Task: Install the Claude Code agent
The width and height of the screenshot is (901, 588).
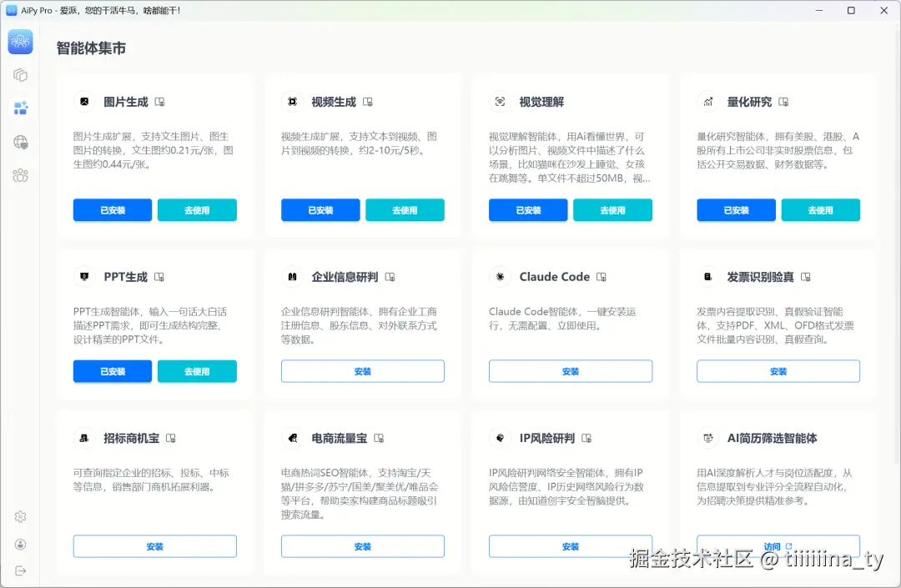Action: pos(571,371)
